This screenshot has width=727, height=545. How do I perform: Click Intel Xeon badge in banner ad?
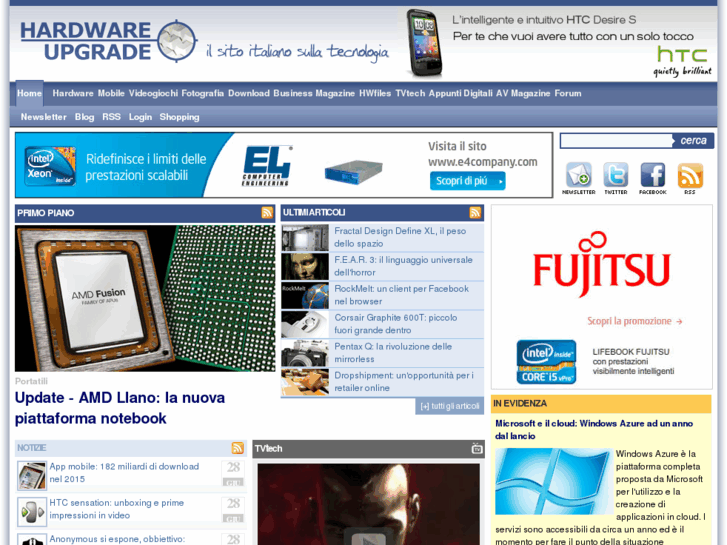click(x=50, y=166)
